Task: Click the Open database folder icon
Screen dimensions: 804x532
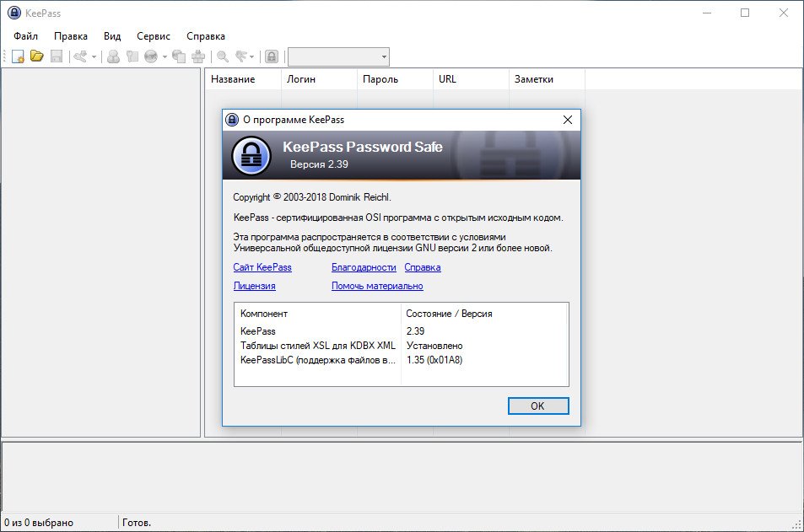Action: (x=37, y=56)
